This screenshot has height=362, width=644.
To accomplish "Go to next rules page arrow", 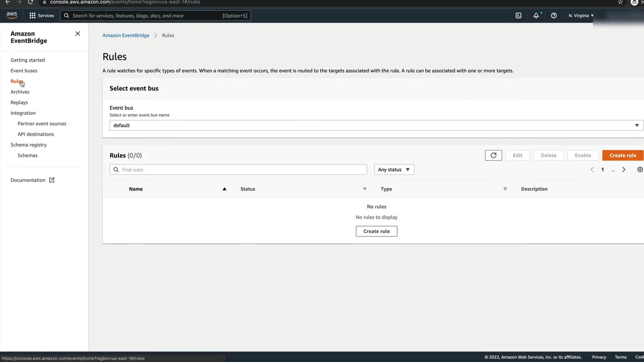I will (624, 170).
